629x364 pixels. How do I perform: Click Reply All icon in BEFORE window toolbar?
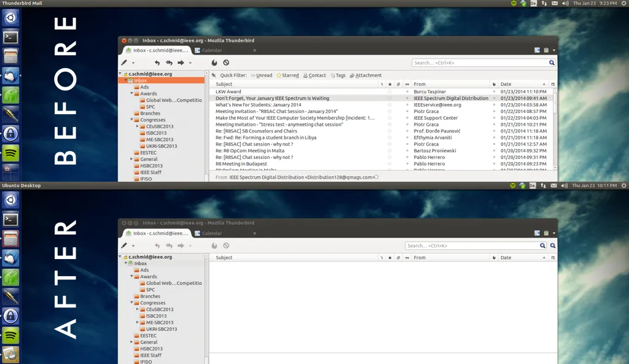pyautogui.click(x=170, y=63)
